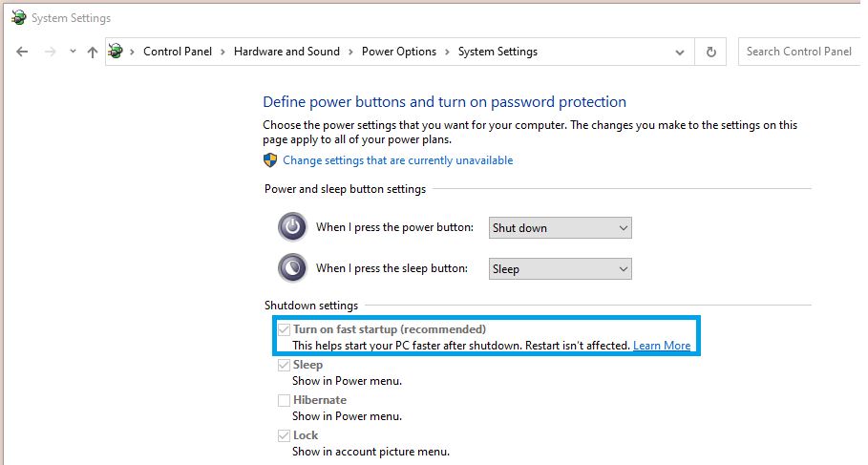Click the forward navigation arrow
The width and height of the screenshot is (868, 465).
coord(51,52)
